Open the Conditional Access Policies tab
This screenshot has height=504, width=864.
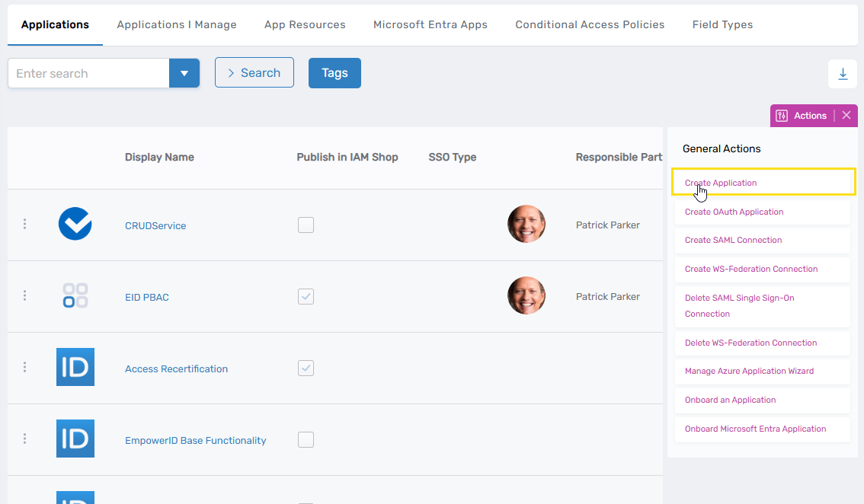coord(590,24)
